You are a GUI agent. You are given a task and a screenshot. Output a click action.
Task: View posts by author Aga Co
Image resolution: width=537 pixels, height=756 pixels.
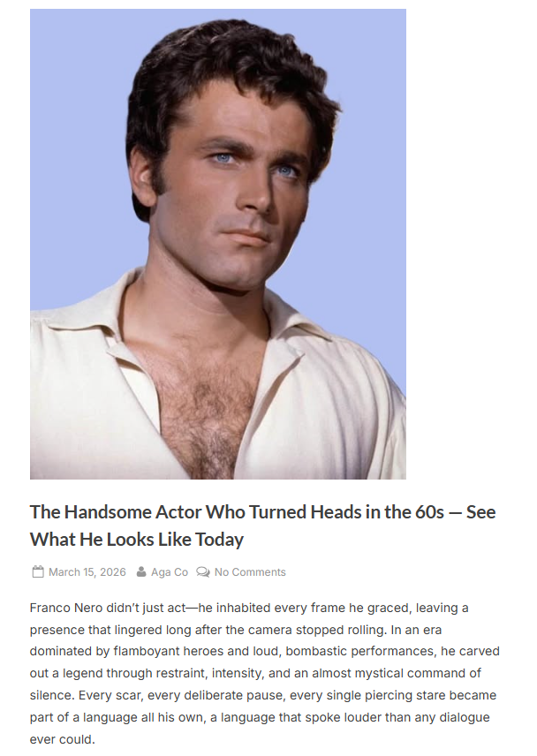170,571
